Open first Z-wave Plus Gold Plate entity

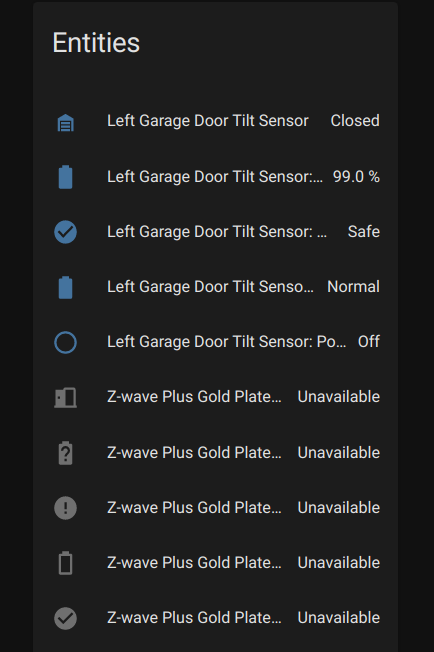tap(194, 397)
